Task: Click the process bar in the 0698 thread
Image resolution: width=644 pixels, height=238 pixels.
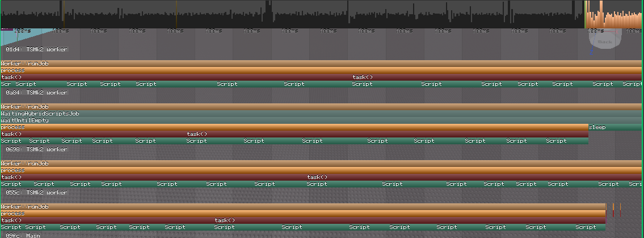Action: (x=321, y=170)
